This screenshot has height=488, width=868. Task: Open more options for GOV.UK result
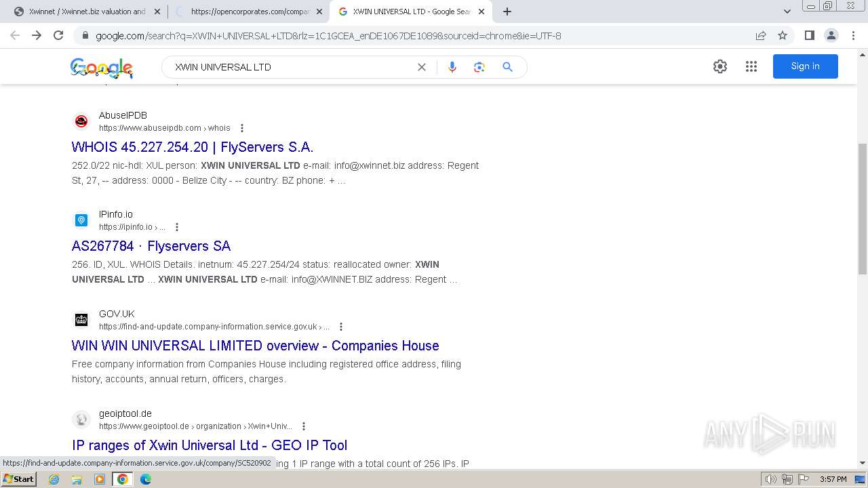click(x=341, y=327)
